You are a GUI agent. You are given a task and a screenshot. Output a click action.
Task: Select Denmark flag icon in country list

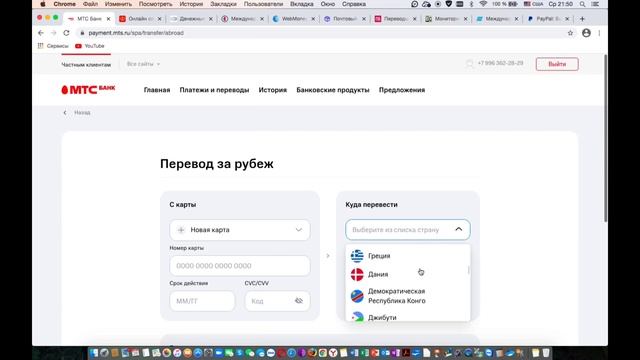(x=357, y=274)
